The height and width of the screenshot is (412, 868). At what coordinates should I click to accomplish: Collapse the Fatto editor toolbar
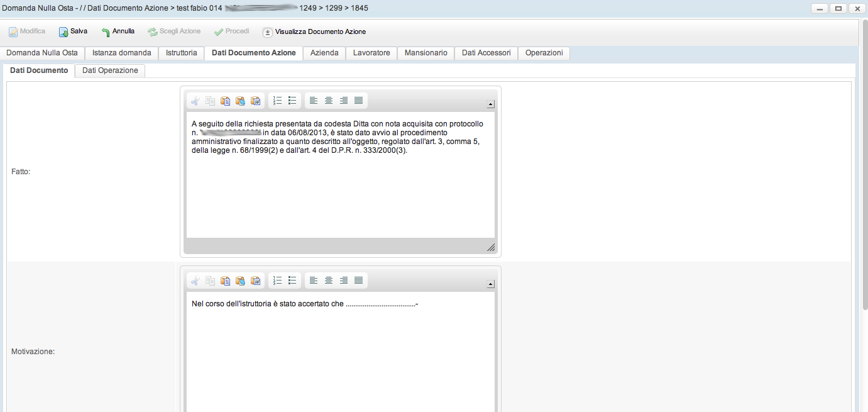[x=491, y=104]
